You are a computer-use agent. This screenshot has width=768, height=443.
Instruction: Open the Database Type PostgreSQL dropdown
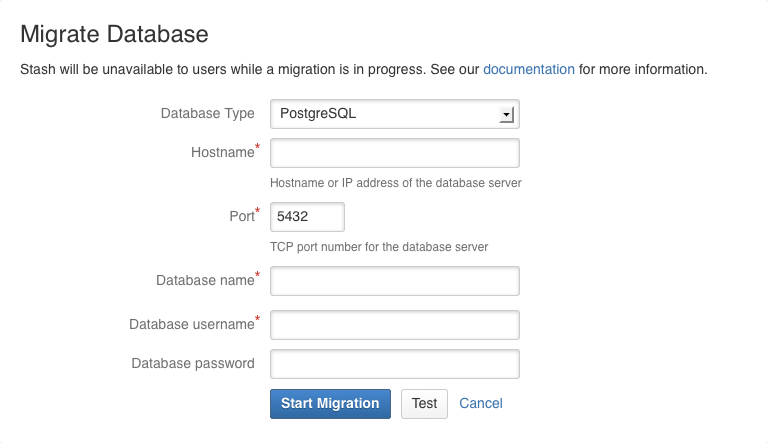(394, 114)
